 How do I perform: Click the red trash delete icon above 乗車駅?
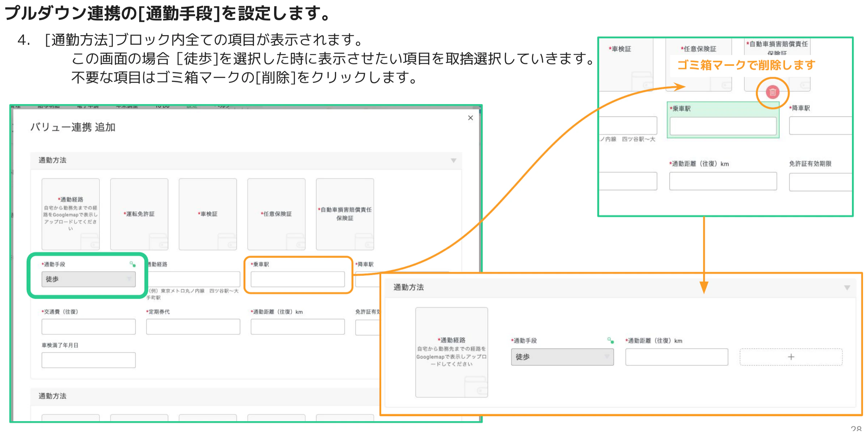pos(772,92)
